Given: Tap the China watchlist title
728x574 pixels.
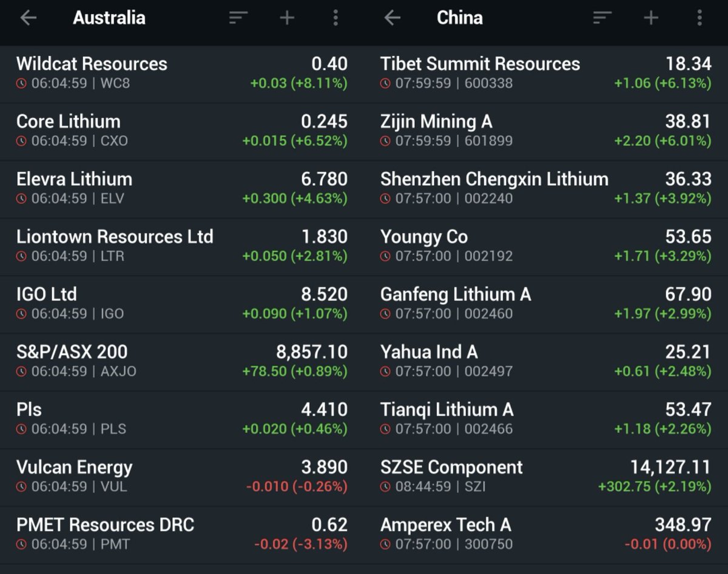Looking at the screenshot, I should pos(460,18).
